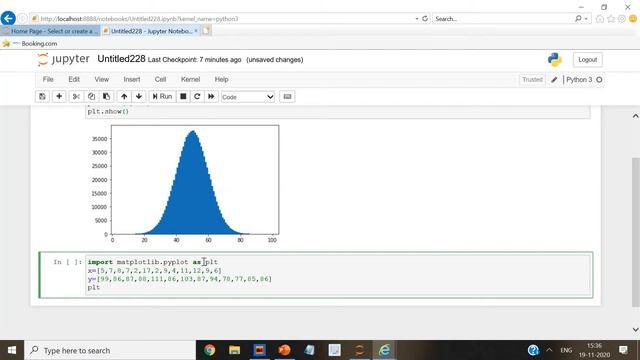Restart the kernel icon
The height and width of the screenshot is (360, 640).
[x=197, y=97]
